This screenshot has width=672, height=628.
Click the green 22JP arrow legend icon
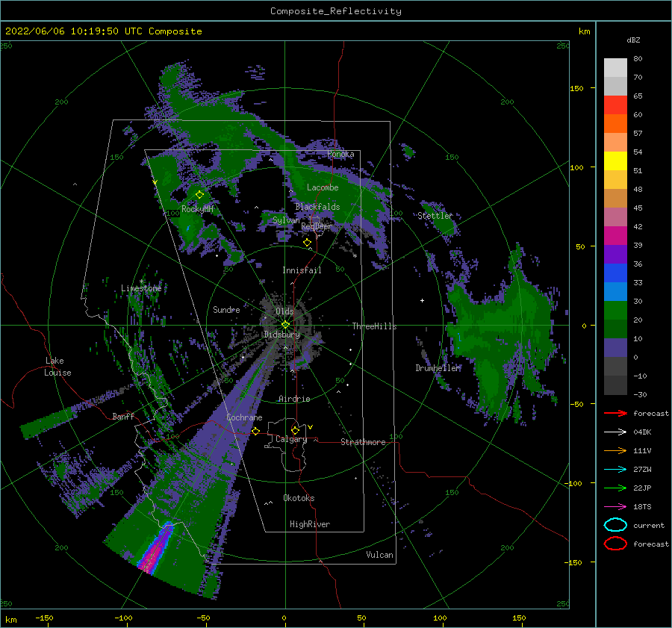(615, 488)
